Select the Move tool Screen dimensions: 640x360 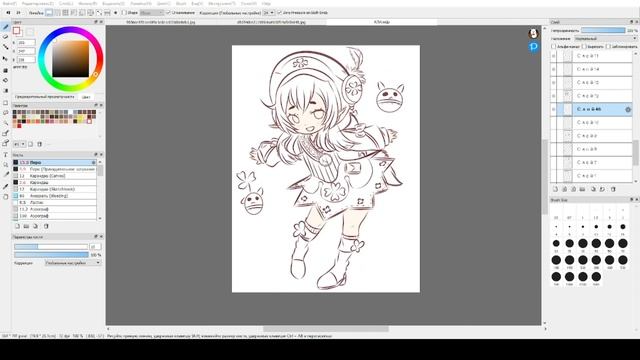click(5, 58)
